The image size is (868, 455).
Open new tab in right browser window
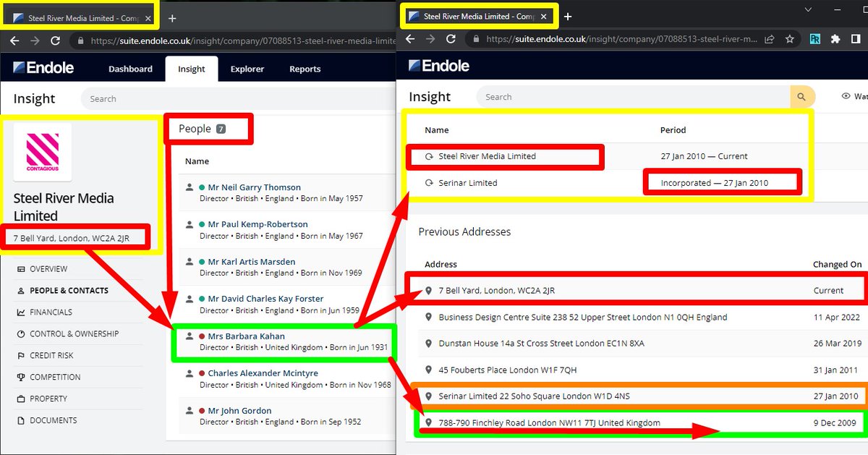point(568,16)
